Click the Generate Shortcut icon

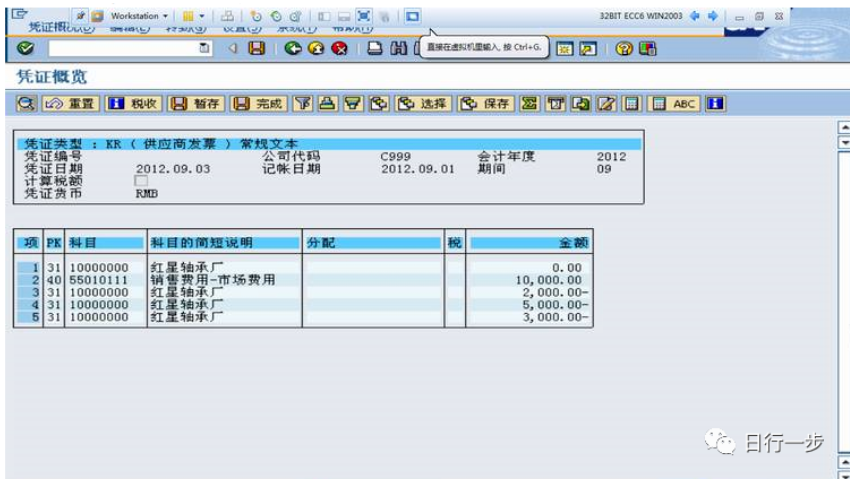(588, 49)
